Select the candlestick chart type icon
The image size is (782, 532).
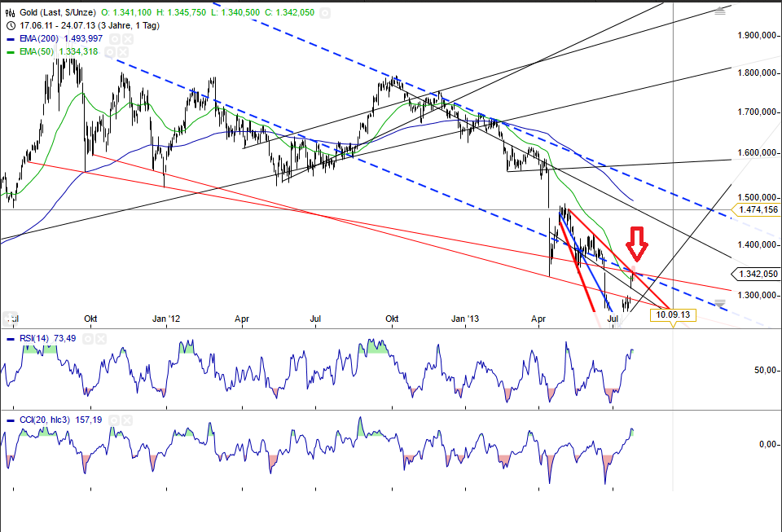click(x=11, y=13)
